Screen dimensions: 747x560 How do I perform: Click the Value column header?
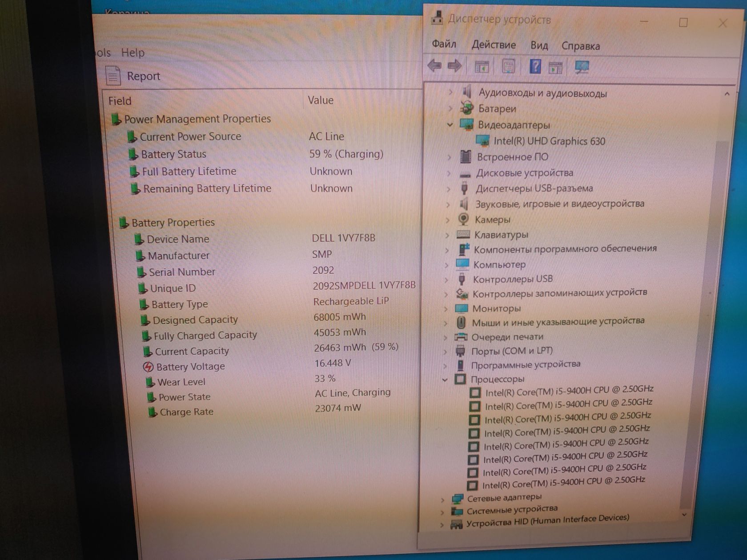[321, 100]
